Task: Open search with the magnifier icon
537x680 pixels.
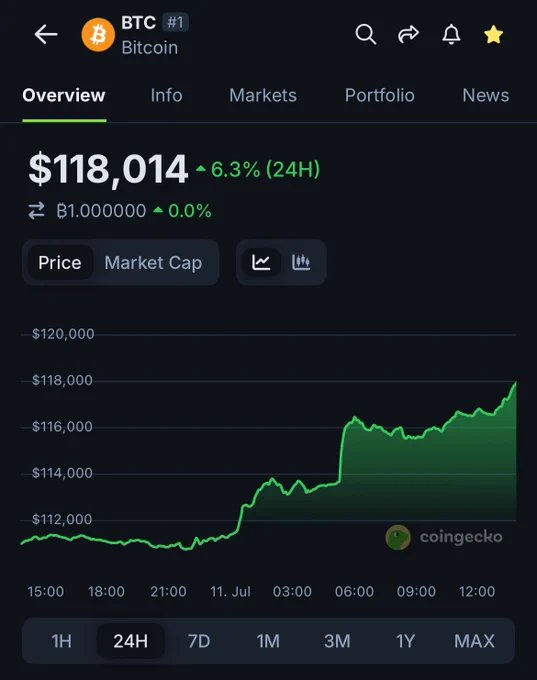Action: tap(366, 34)
